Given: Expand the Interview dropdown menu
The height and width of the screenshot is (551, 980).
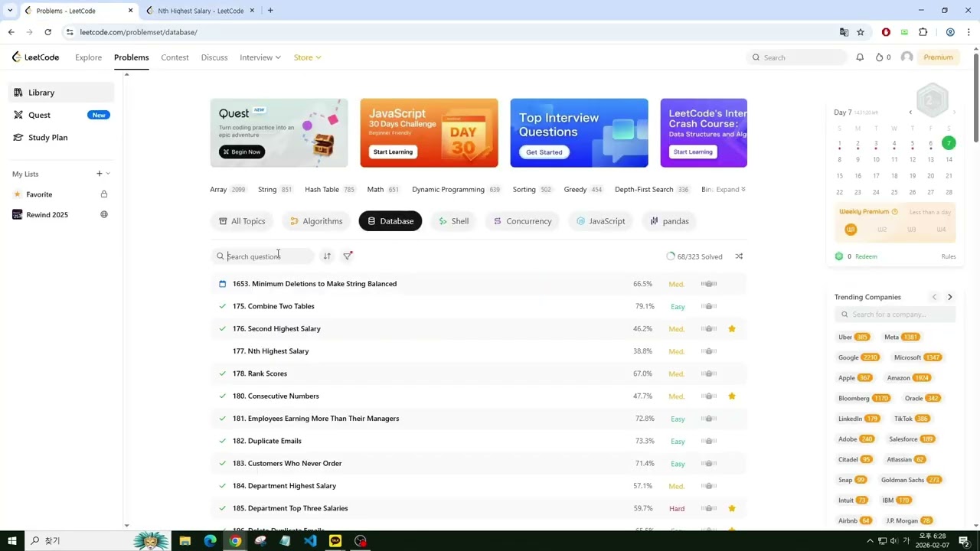Looking at the screenshot, I should tap(260, 57).
